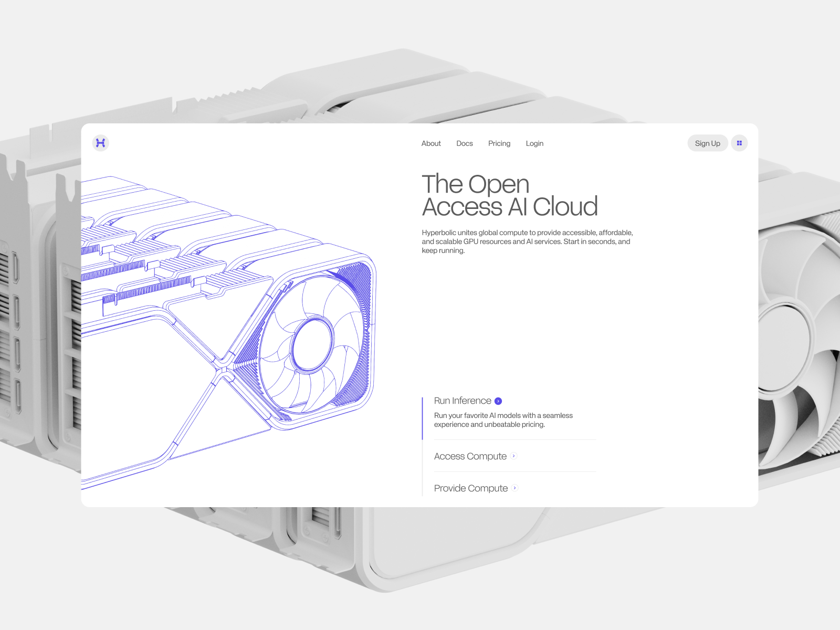840x630 pixels.
Task: Click the arrow icon next to Run Inference
Action: [498, 401]
